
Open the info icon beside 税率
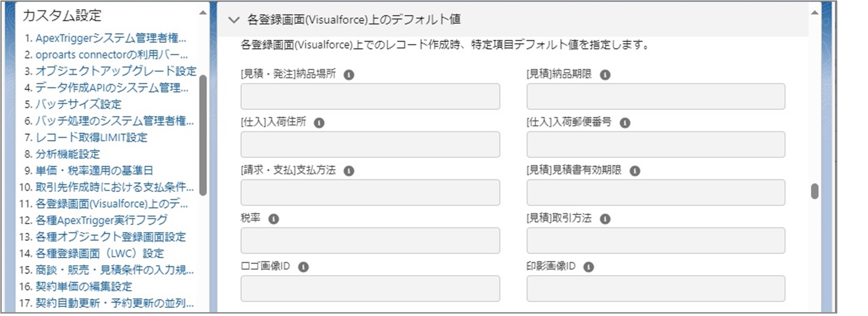click(274, 219)
